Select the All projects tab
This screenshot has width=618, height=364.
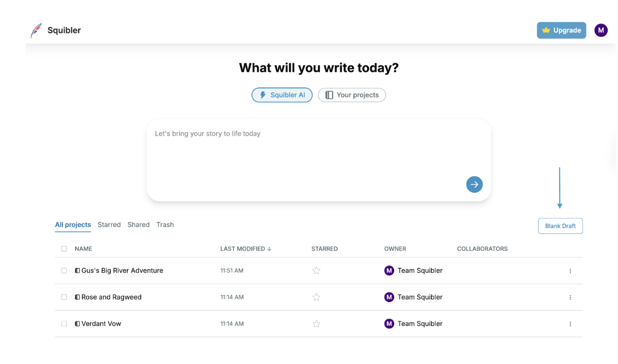click(x=73, y=225)
